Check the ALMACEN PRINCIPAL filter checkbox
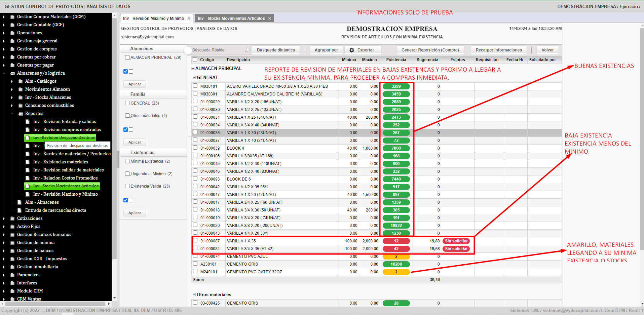 [127, 57]
